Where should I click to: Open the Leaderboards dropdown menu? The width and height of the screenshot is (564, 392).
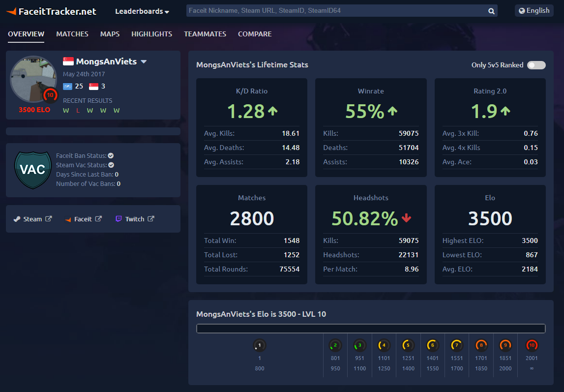point(142,11)
